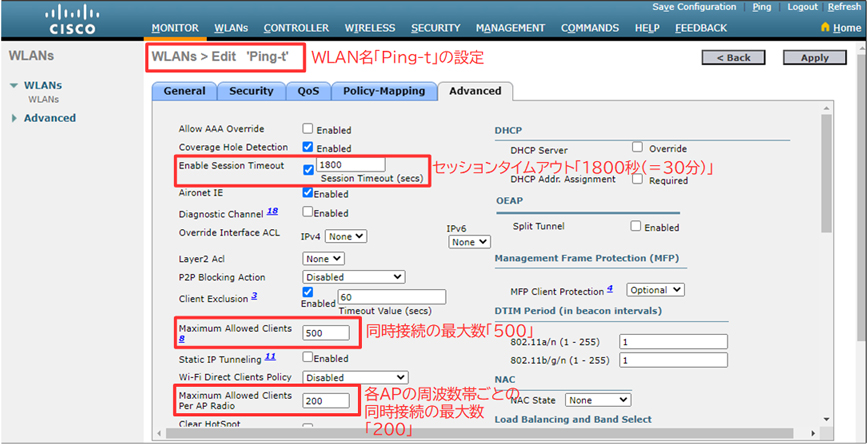
Task: Open the WIRELESS menu
Action: (369, 28)
